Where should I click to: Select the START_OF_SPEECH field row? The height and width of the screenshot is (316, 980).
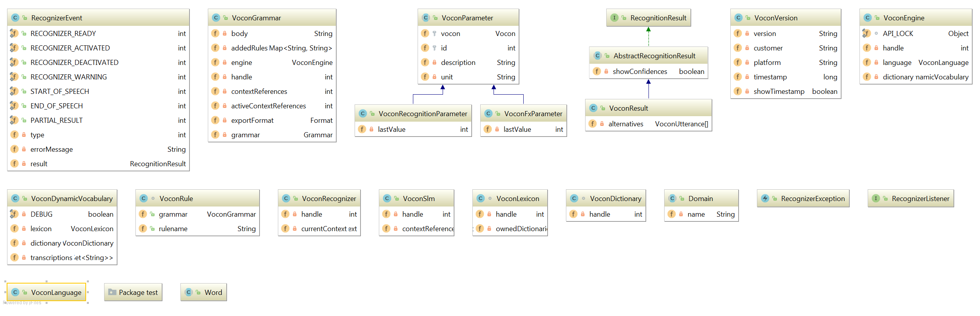pos(98,92)
